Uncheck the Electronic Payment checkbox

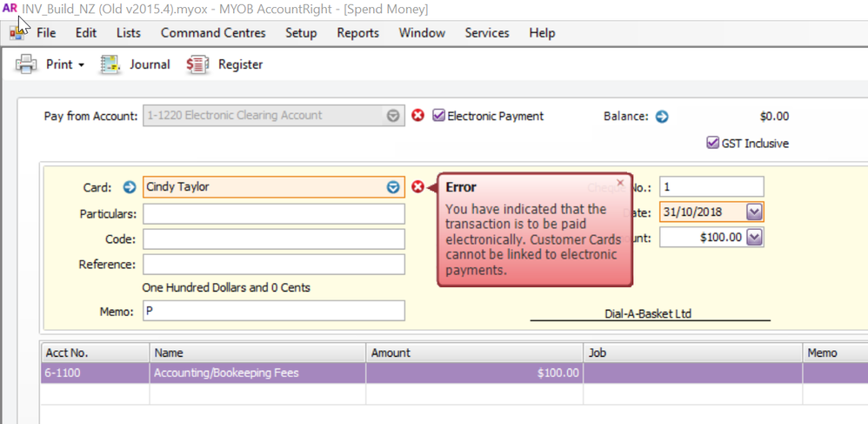pyautogui.click(x=439, y=116)
